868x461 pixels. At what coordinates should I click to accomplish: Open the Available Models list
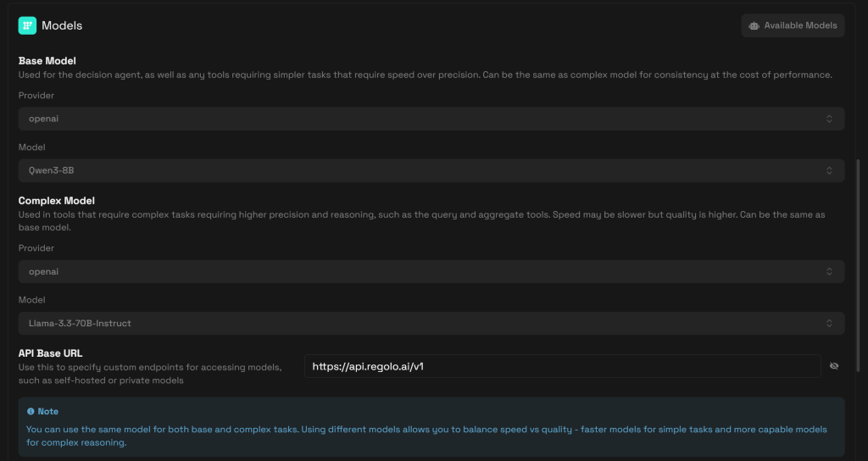[793, 25]
